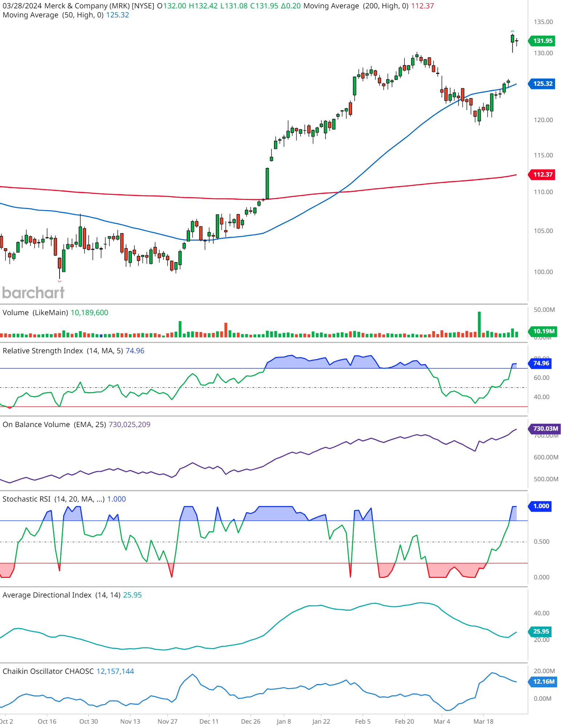Click the 12.16M Chaikin Oscillator tag
561x728 pixels.
click(542, 681)
